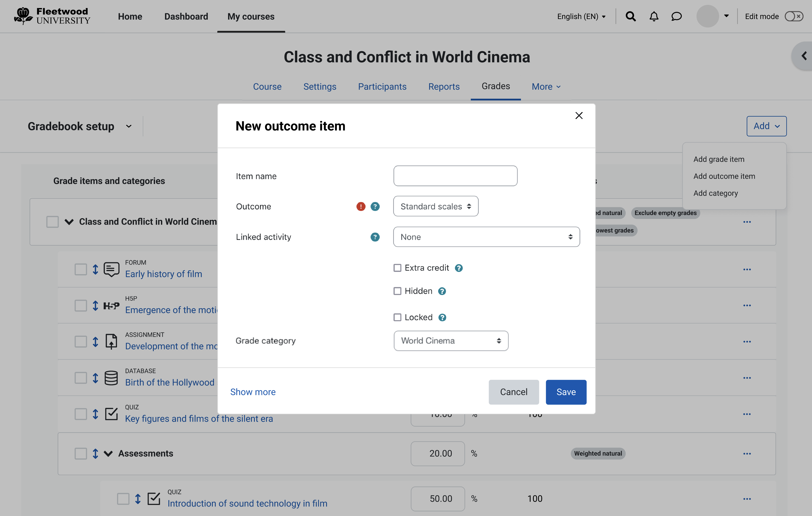Viewport: 812px width, 516px height.
Task: Open actions menu for the course category row
Action: [747, 222]
